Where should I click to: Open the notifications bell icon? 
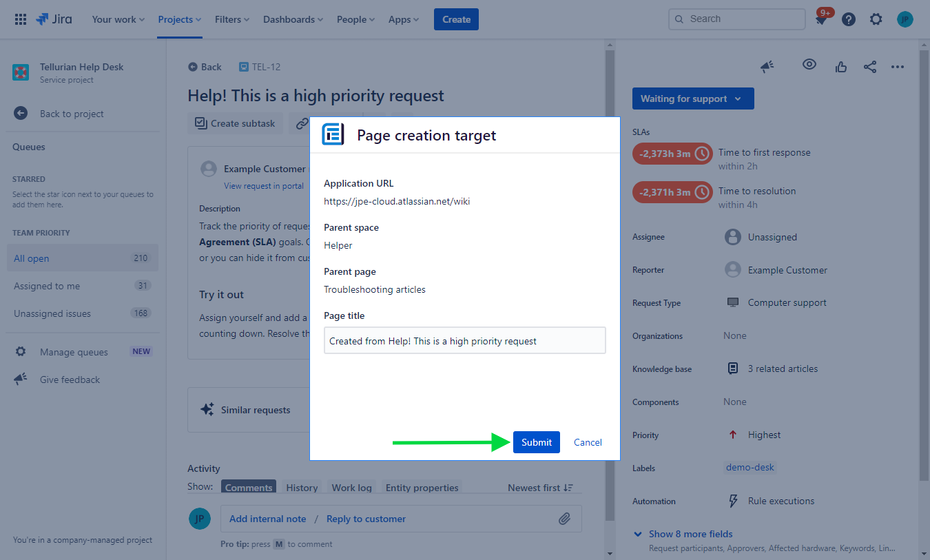point(821,20)
